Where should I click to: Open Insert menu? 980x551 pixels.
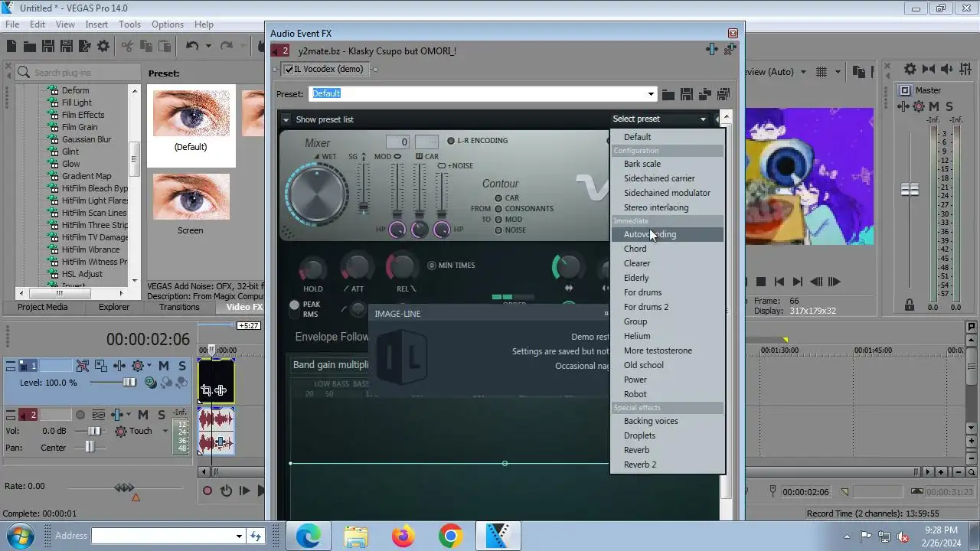pyautogui.click(x=96, y=24)
